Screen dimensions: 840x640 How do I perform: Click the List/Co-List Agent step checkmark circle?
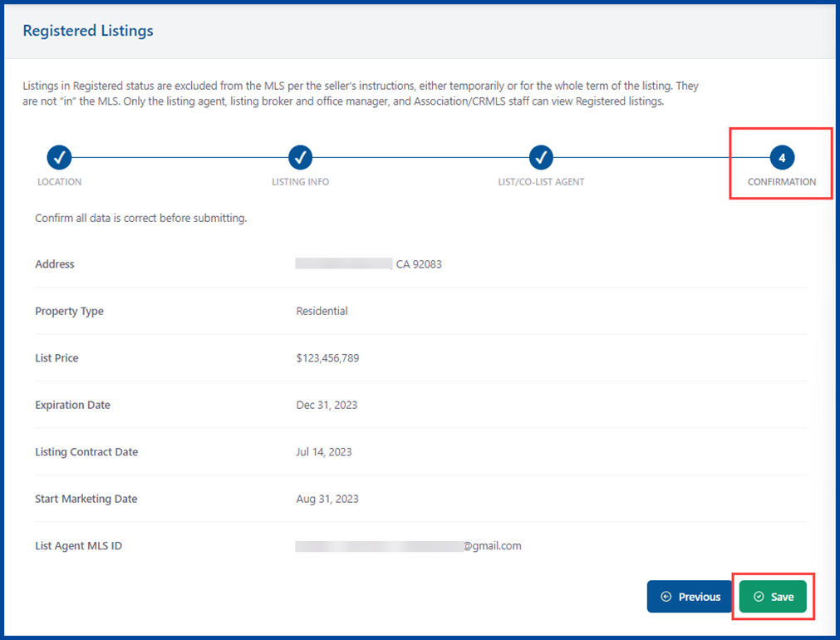tap(541, 156)
